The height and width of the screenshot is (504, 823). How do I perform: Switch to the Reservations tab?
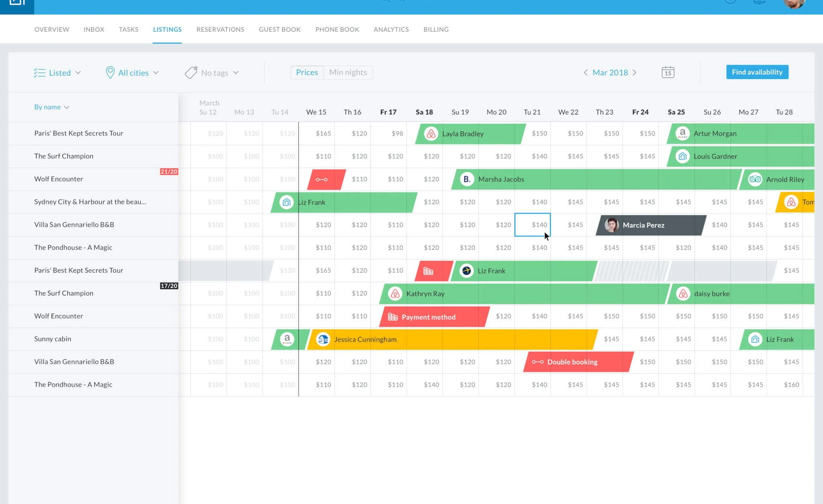220,29
